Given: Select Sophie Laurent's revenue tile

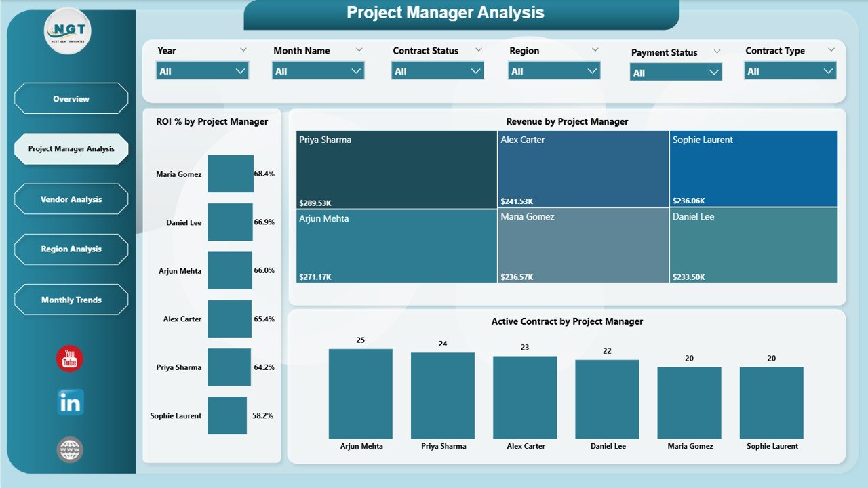Looking at the screenshot, I should tap(753, 169).
